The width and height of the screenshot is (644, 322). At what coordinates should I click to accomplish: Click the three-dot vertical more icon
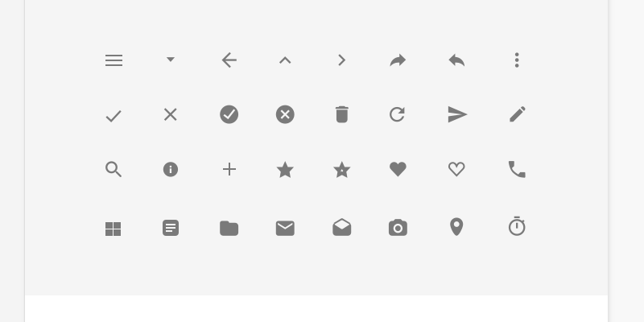(x=517, y=60)
